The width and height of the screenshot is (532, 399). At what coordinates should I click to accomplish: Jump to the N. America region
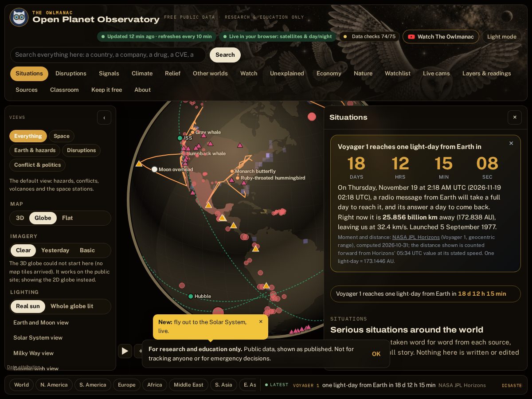click(54, 385)
